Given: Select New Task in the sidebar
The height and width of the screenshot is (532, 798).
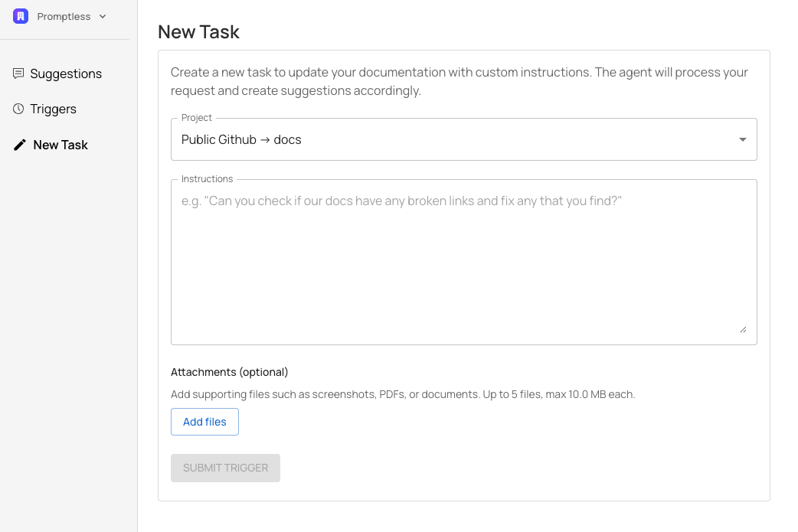Looking at the screenshot, I should [x=61, y=144].
